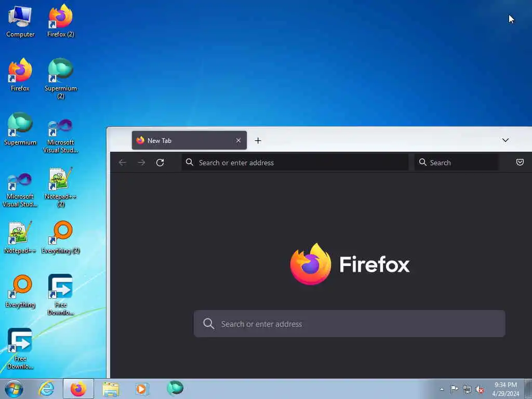This screenshot has width=532, height=399.
Task: Switch to Firefox on the taskbar
Action: (78, 389)
